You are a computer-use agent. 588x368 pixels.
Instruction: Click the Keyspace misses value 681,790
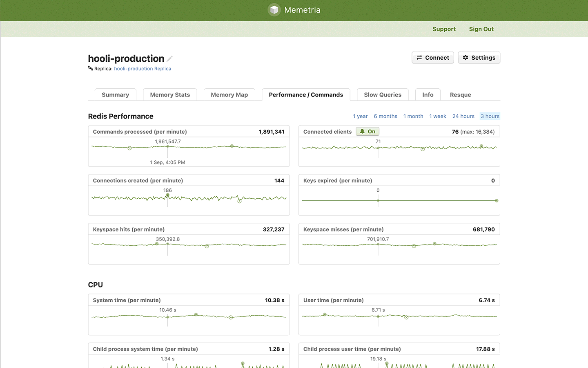click(x=484, y=229)
